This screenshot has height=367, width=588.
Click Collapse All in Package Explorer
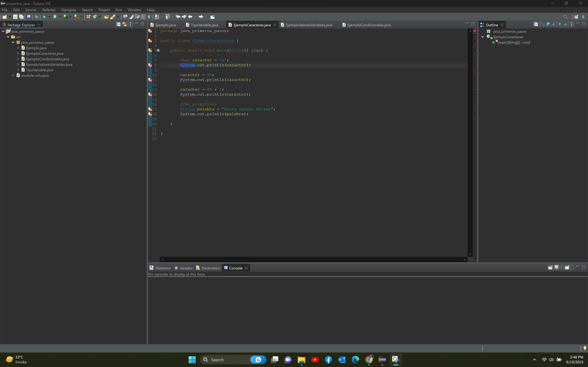(118, 24)
